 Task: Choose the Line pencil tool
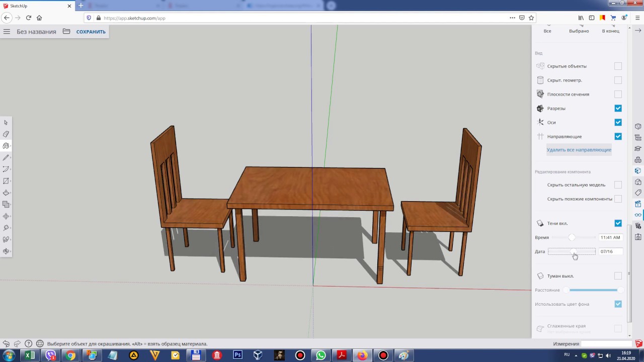point(6,158)
